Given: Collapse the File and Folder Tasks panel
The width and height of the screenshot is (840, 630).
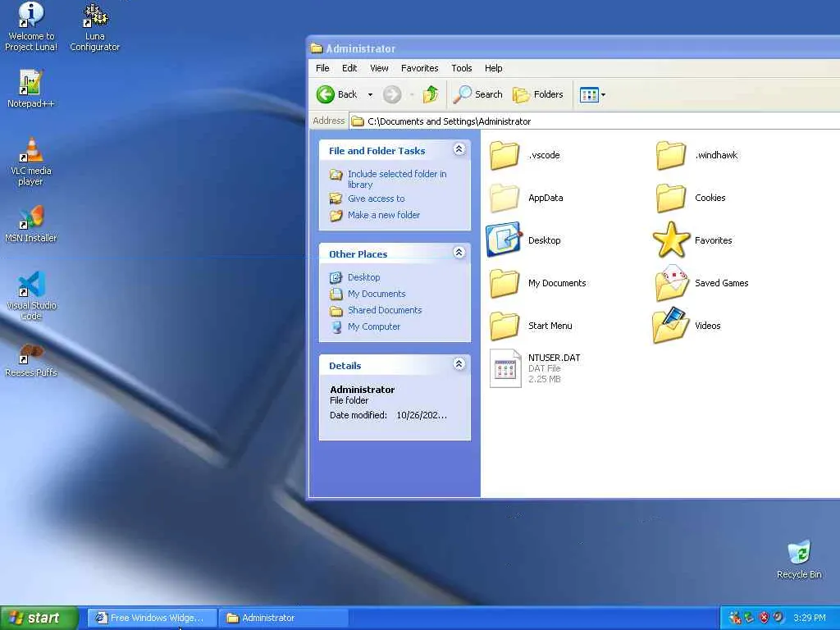Looking at the screenshot, I should tap(459, 149).
